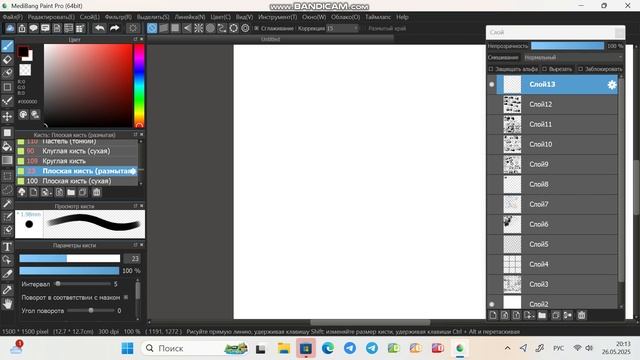Adjust brush size slider showing 23
The width and height of the screenshot is (640, 360).
pos(70,258)
